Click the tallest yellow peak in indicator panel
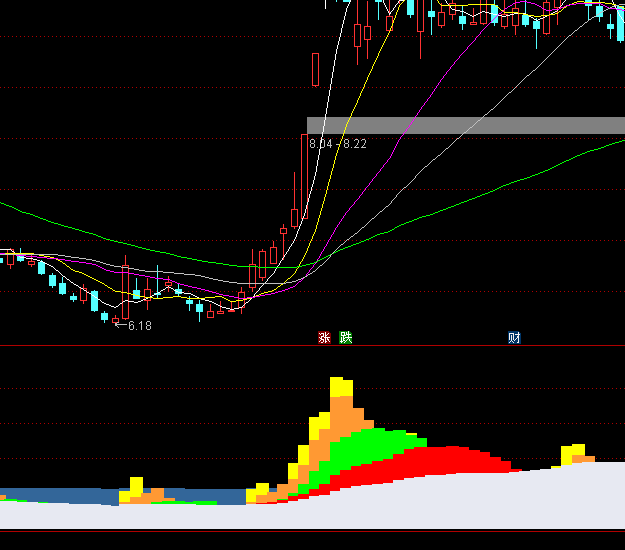The image size is (625, 550). click(x=341, y=386)
